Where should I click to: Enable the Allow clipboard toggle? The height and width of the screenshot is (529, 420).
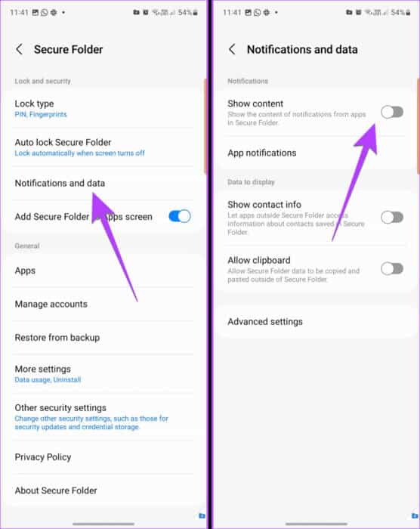[392, 269]
